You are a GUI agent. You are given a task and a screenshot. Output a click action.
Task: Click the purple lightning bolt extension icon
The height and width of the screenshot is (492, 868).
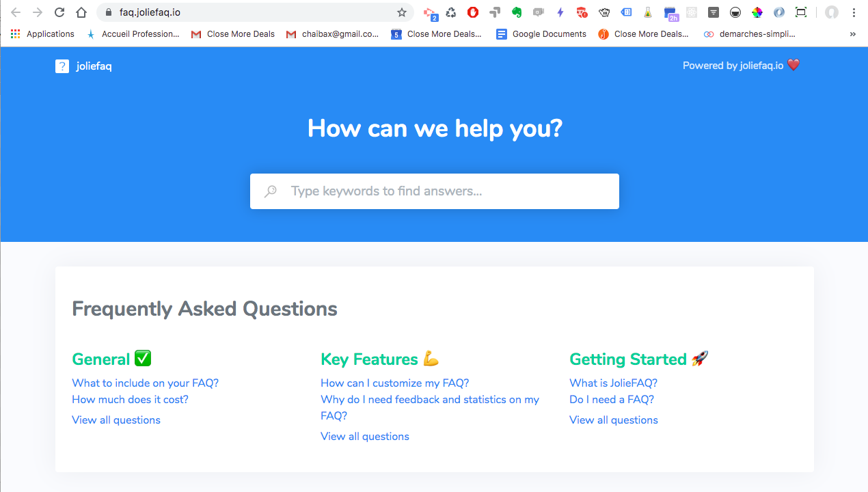560,12
